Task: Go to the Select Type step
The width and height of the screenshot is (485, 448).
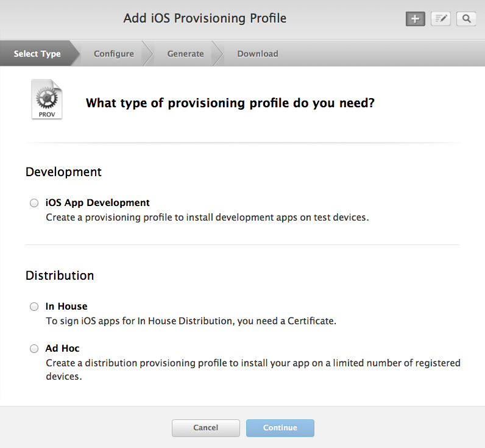Action: coord(37,54)
